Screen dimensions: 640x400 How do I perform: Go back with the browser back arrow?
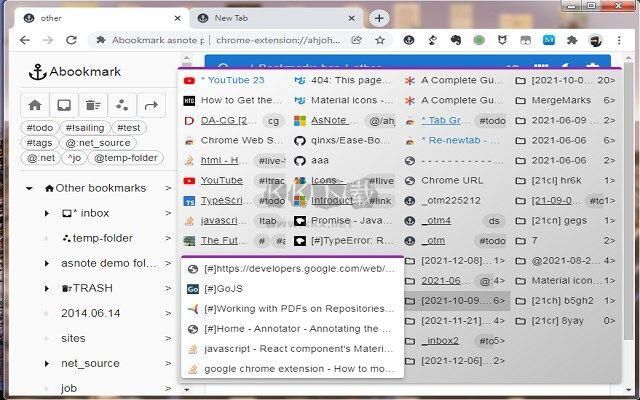(x=25, y=40)
